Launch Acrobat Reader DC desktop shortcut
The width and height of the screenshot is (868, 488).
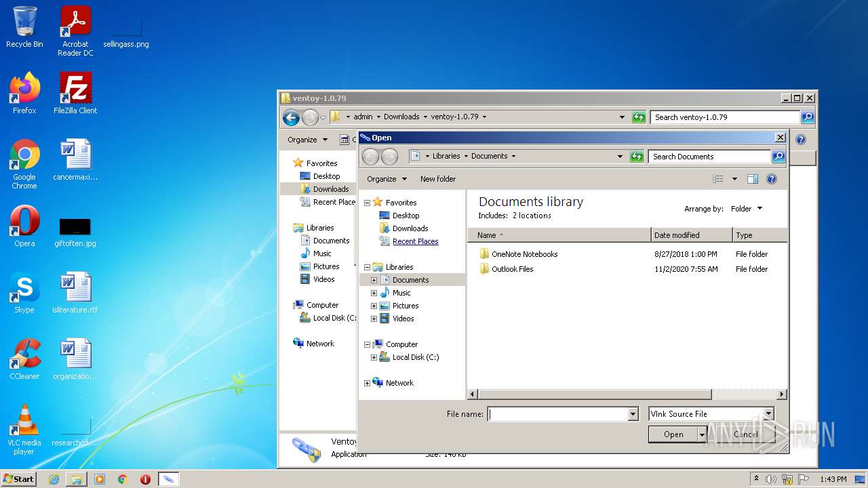pos(75,31)
